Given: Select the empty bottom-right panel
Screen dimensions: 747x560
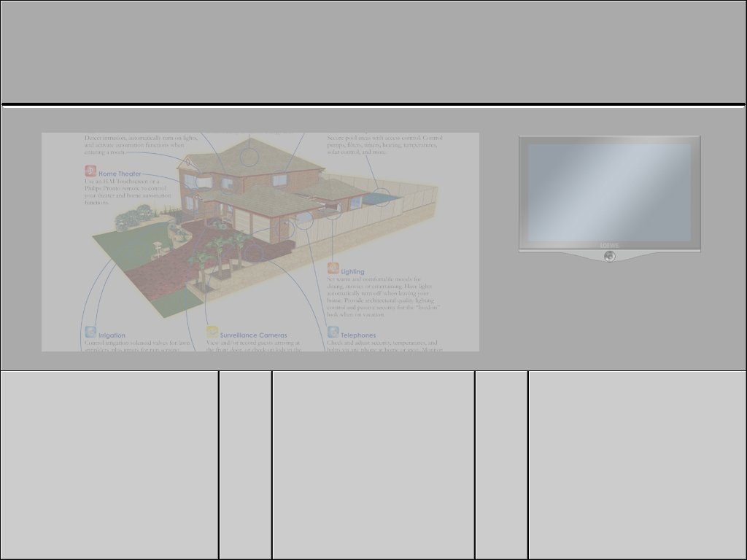Looking at the screenshot, I should coord(637,464).
